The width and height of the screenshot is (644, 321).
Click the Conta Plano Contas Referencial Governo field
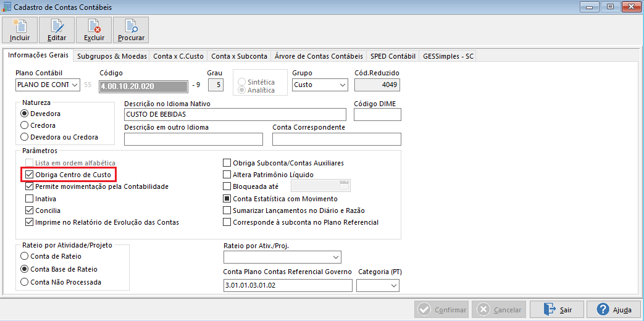[x=288, y=285]
